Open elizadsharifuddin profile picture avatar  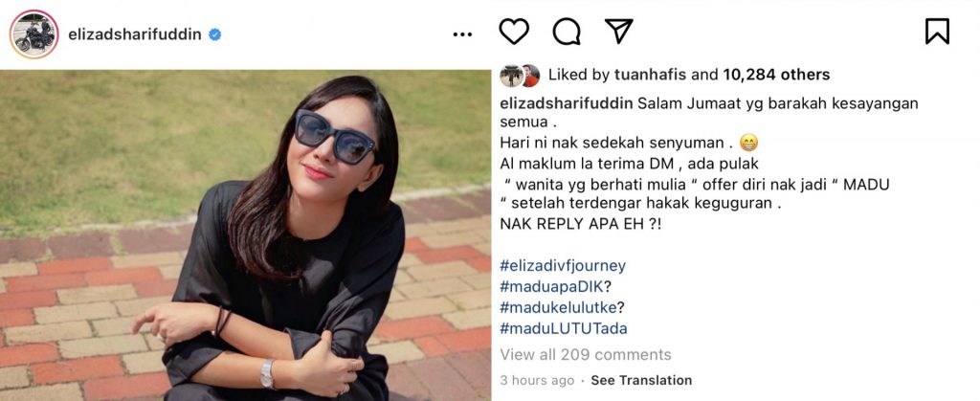pos(33,34)
